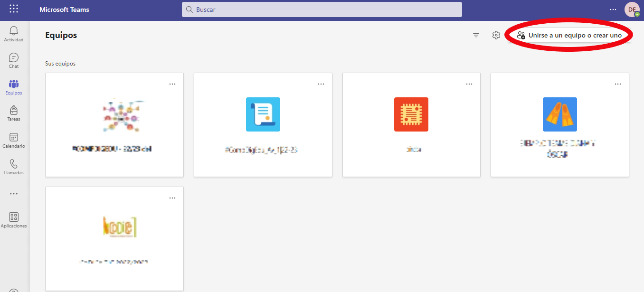This screenshot has width=644, height=292.
Task: Open Chat in the left sidebar
Action: pos(14,61)
